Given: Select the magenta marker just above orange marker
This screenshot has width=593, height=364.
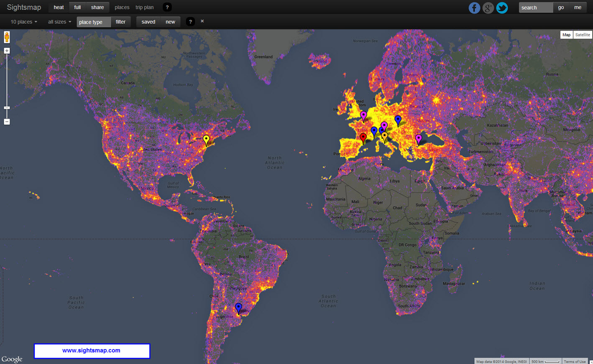Looking at the screenshot, I should (384, 126).
